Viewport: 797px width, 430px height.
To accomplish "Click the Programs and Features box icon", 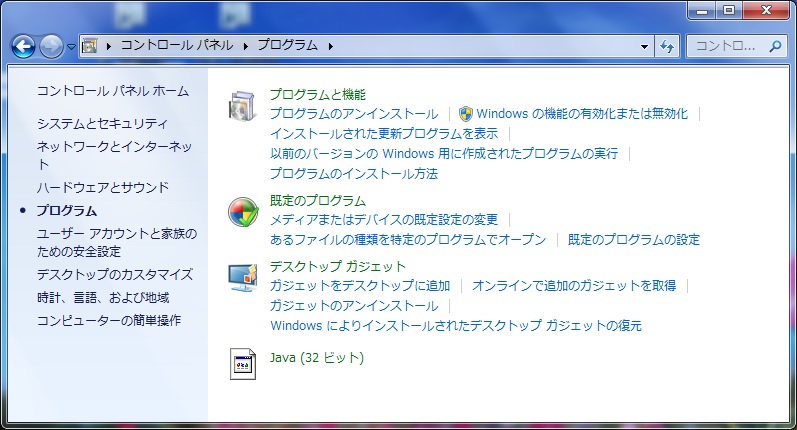I will 242,106.
